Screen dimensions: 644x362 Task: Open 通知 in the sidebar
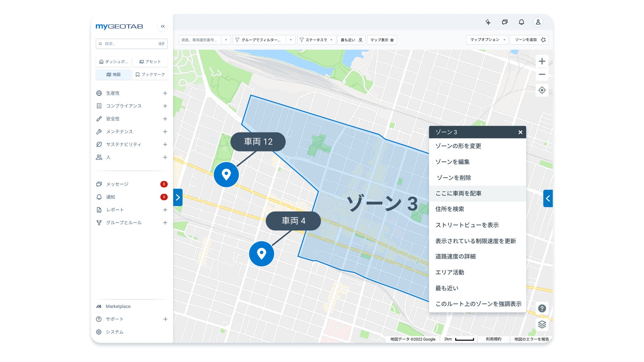tap(111, 197)
